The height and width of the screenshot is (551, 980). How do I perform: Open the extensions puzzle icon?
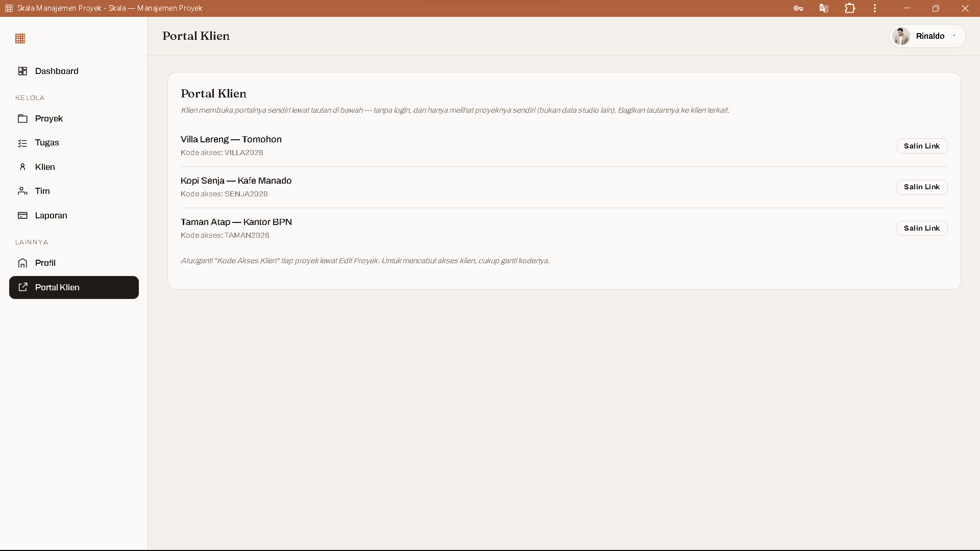point(850,8)
